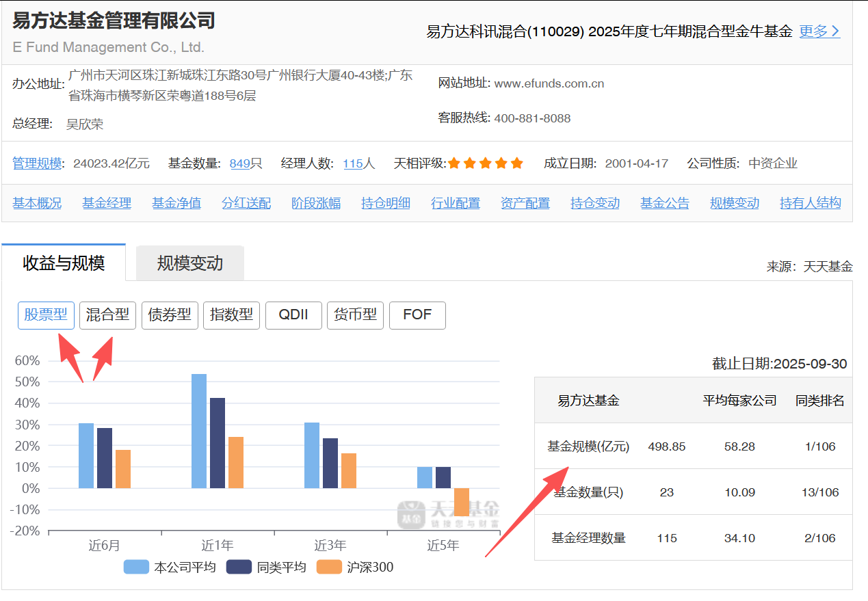The width and height of the screenshot is (868, 601).
Task: Open the 基金净值 link
Action: (x=176, y=203)
